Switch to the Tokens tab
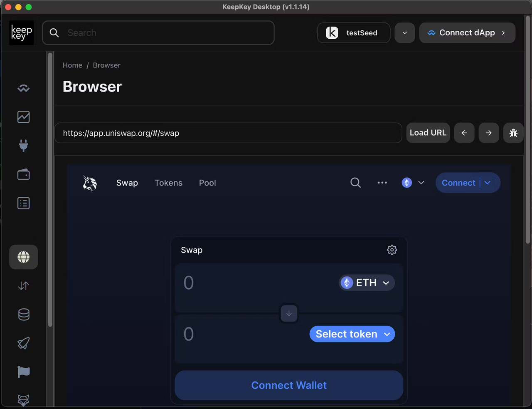This screenshot has height=409, width=532. (x=168, y=183)
